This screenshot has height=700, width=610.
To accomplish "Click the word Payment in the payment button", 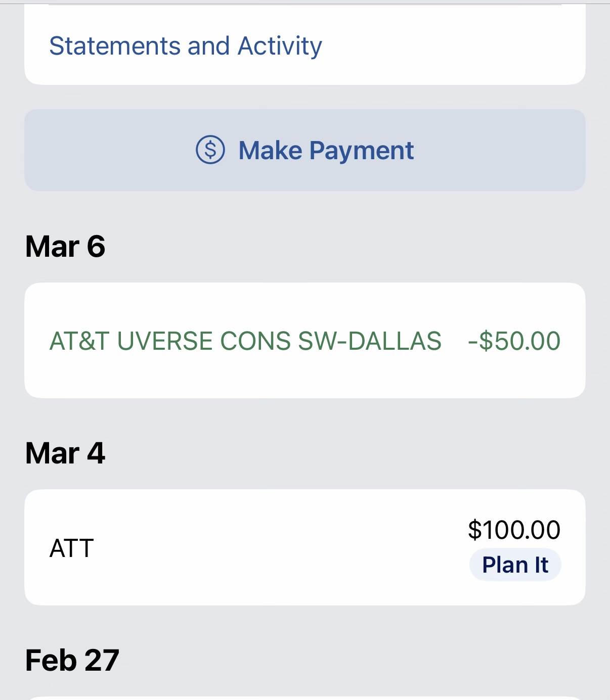I will tap(361, 151).
